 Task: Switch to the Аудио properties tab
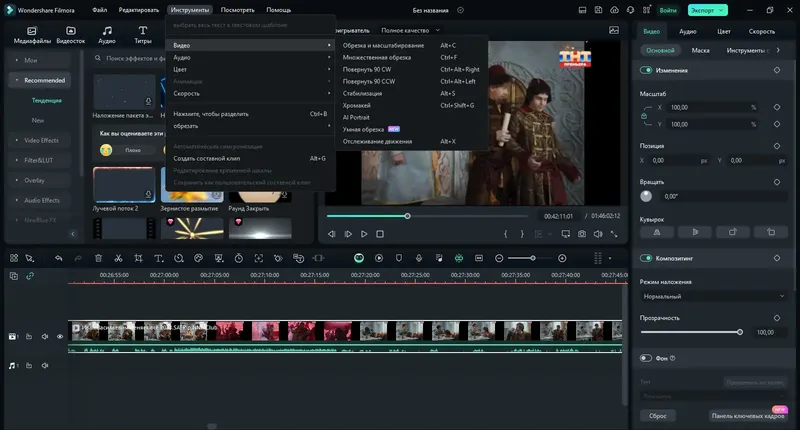click(688, 31)
